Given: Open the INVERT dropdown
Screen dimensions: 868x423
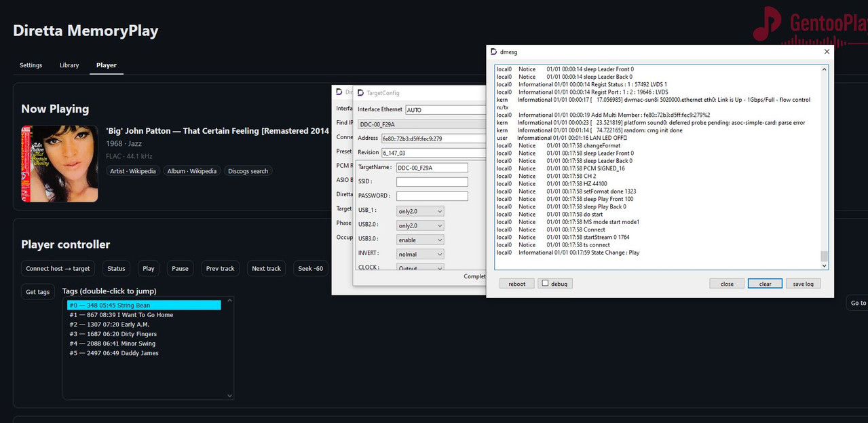Looking at the screenshot, I should (x=420, y=254).
